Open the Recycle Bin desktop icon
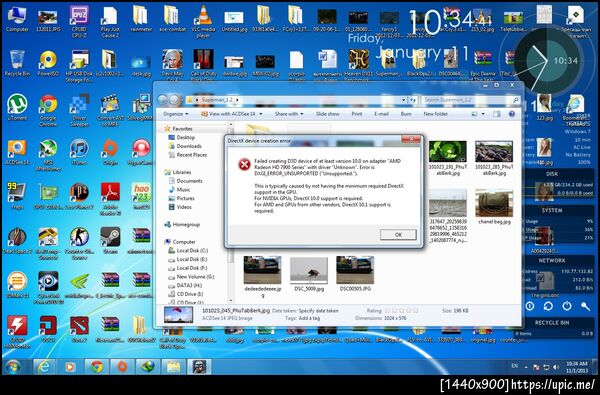600x395 pixels. coord(17,64)
